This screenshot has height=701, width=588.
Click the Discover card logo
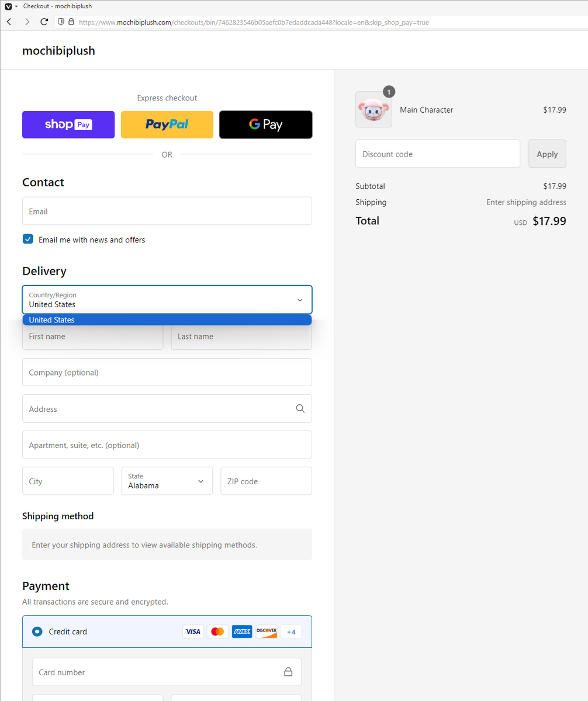267,631
